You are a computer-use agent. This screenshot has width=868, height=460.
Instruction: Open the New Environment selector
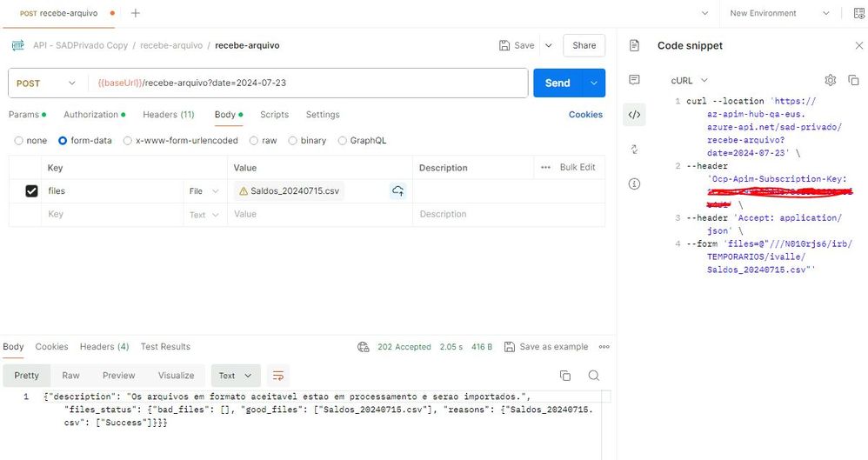(x=779, y=13)
